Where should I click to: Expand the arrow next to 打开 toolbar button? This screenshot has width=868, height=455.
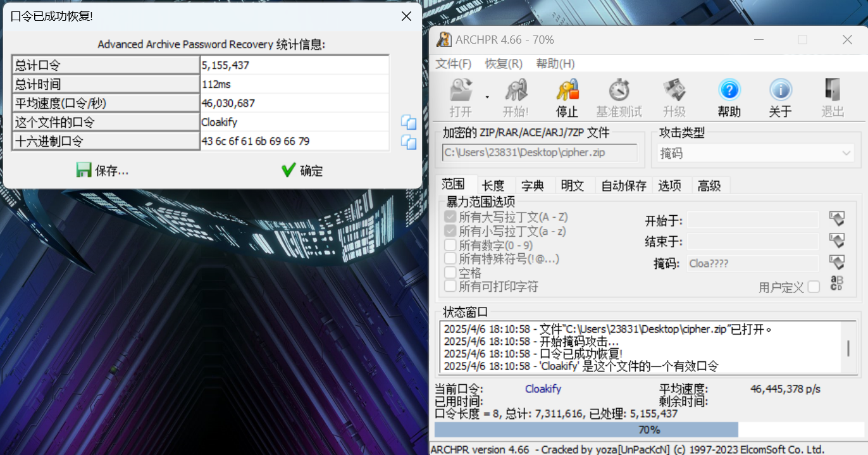487,97
